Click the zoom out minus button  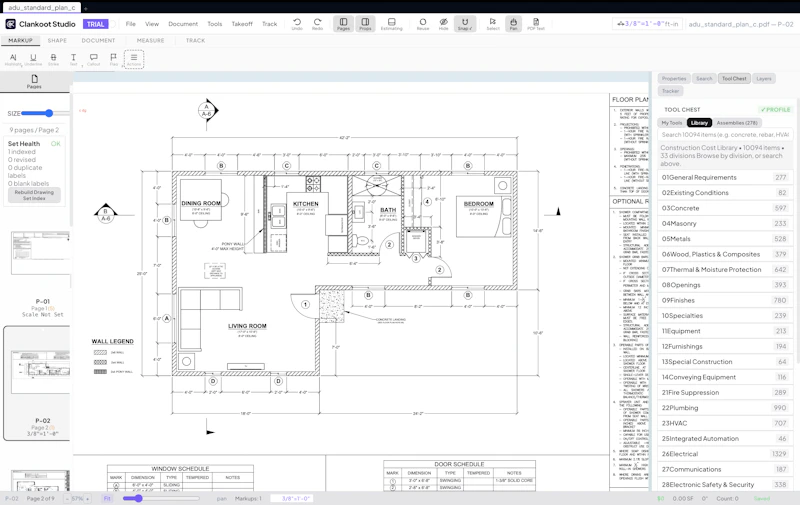coord(68,498)
